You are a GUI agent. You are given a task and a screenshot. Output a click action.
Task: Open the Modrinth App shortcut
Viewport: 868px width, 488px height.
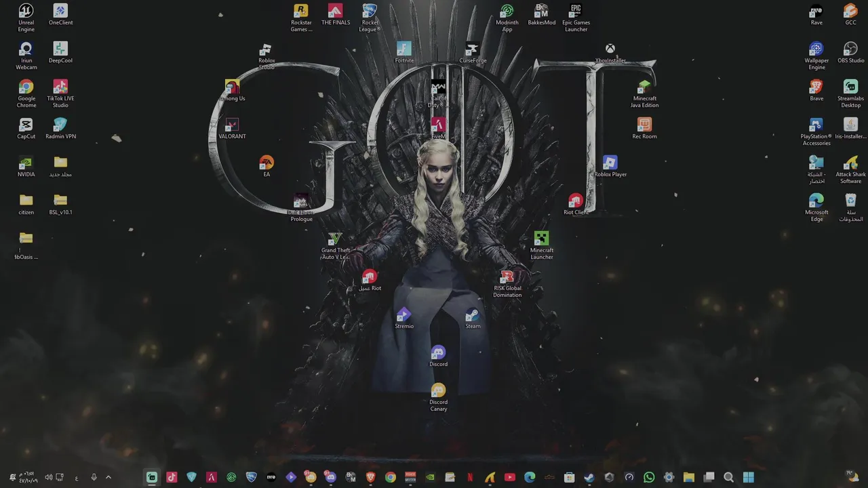507,18
